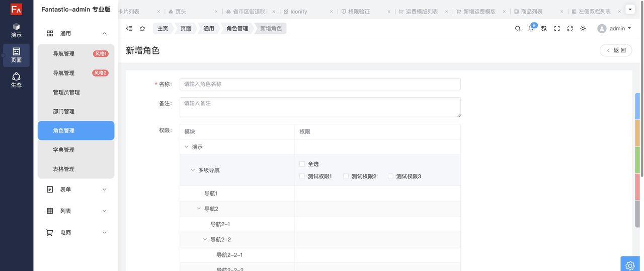Collapse the 导航2 tree row
The height and width of the screenshot is (271, 644).
pos(199,209)
